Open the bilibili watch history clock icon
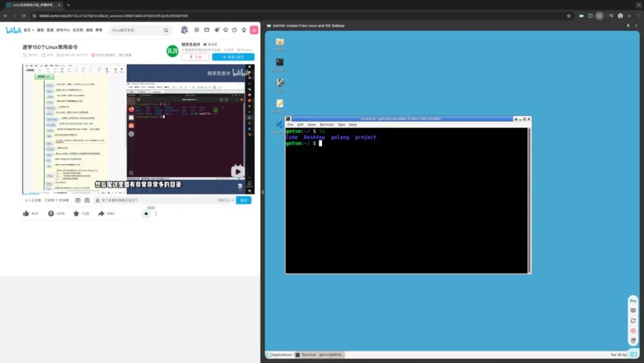Image resolution: width=644 pixels, height=363 pixels. tap(234, 30)
